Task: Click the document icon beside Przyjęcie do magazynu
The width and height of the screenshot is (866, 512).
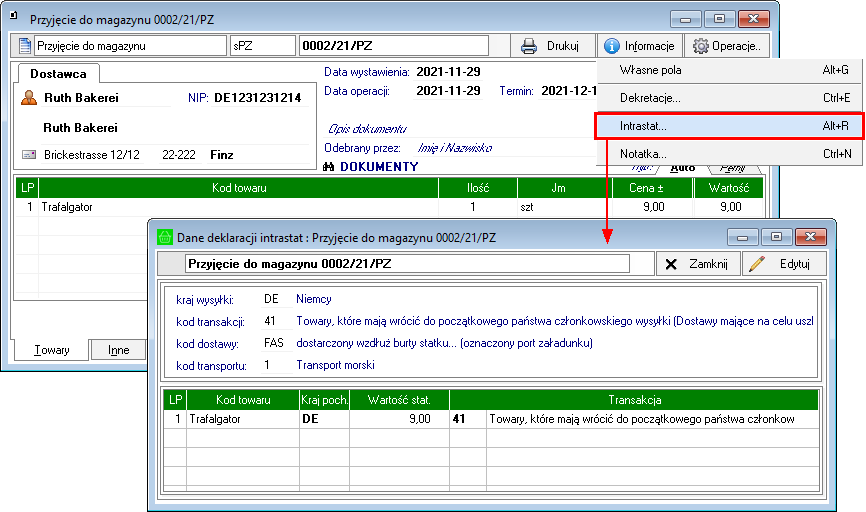Action: pyautogui.click(x=26, y=46)
